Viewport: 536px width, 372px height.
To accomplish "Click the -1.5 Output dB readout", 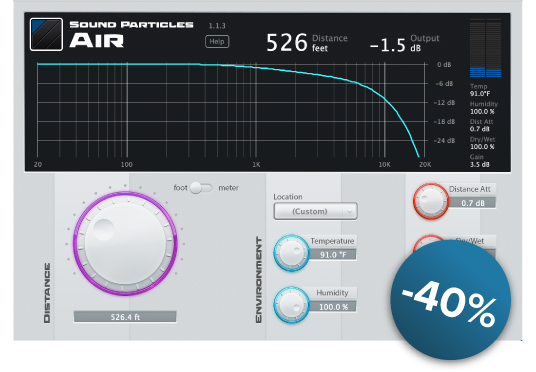I will point(404,43).
